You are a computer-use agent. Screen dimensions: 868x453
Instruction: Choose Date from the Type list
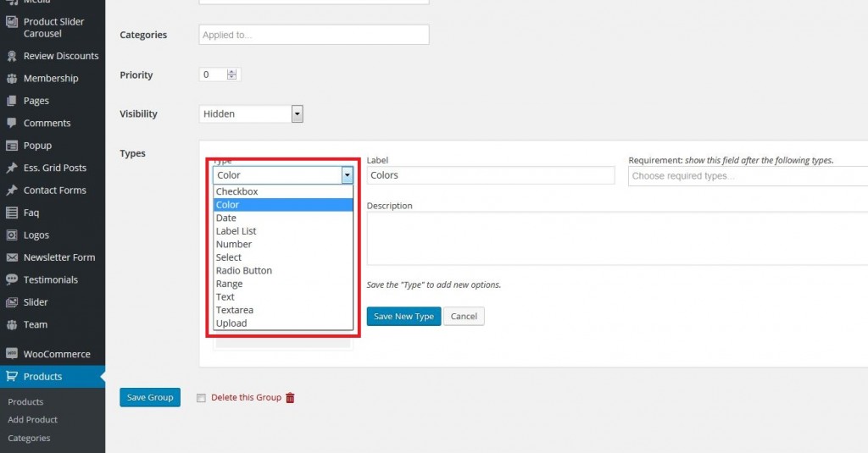[x=283, y=218]
